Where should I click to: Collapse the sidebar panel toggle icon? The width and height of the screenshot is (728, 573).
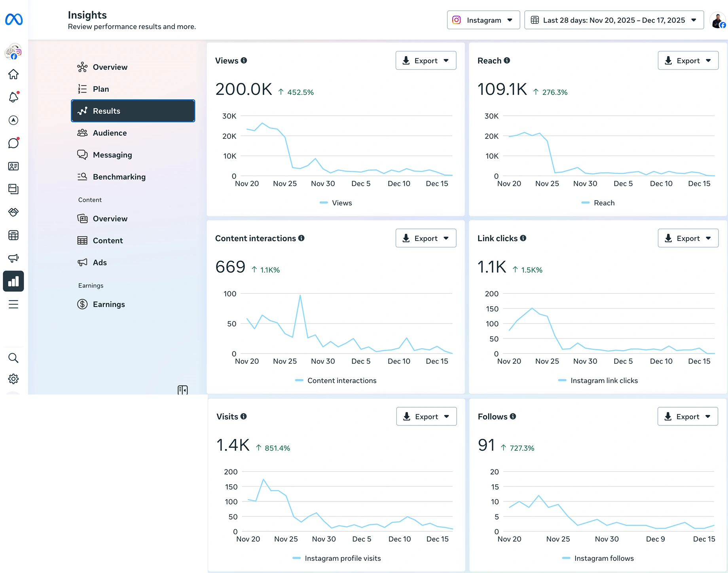pyautogui.click(x=182, y=390)
